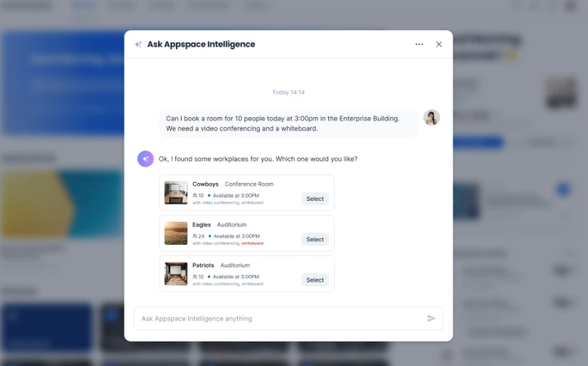This screenshot has width=588, height=366.
Task: Click the Auditorium label for Eagles
Action: click(x=232, y=224)
